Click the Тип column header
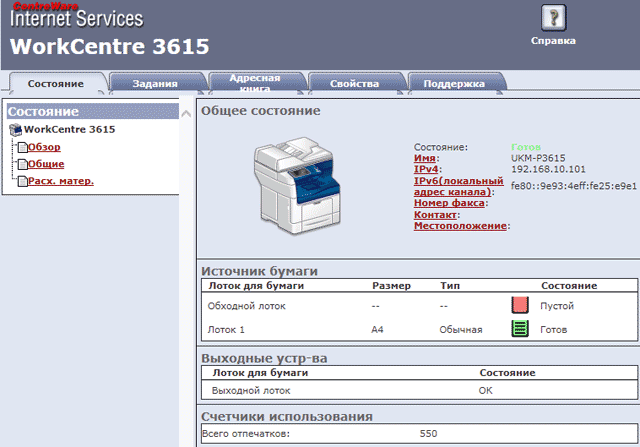The image size is (640, 447). pyautogui.click(x=450, y=285)
